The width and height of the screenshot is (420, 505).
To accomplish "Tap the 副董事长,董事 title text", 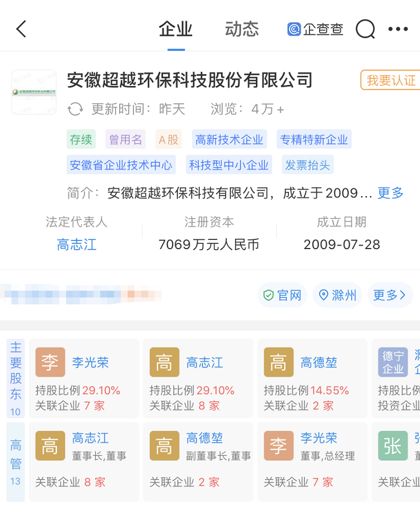I will point(218,456).
